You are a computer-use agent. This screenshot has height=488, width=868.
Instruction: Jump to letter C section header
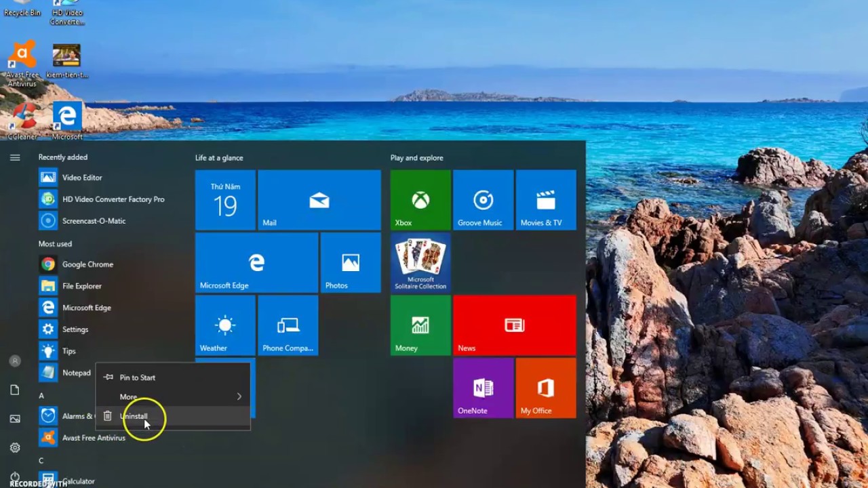click(x=41, y=461)
